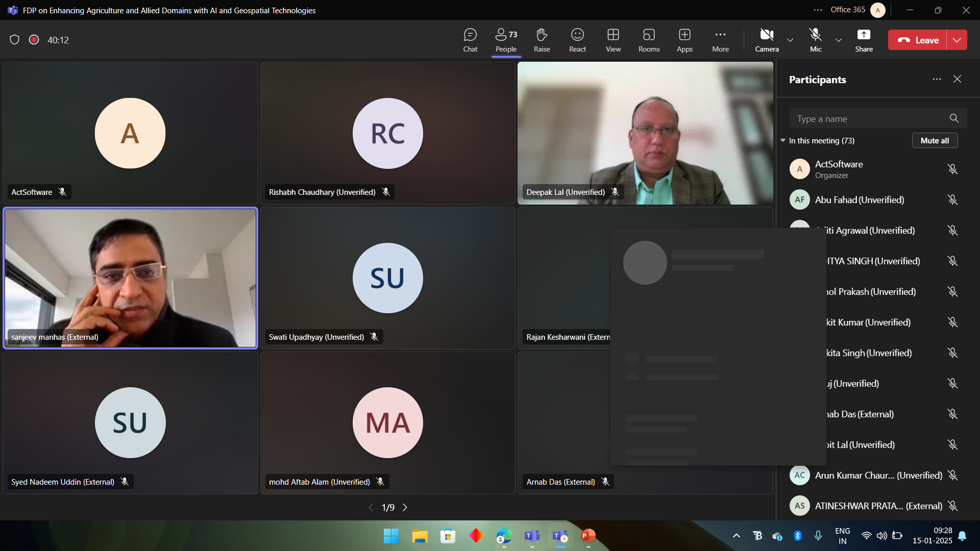Click the red recording indicator
Viewport: 980px width, 551px height.
[x=34, y=40]
